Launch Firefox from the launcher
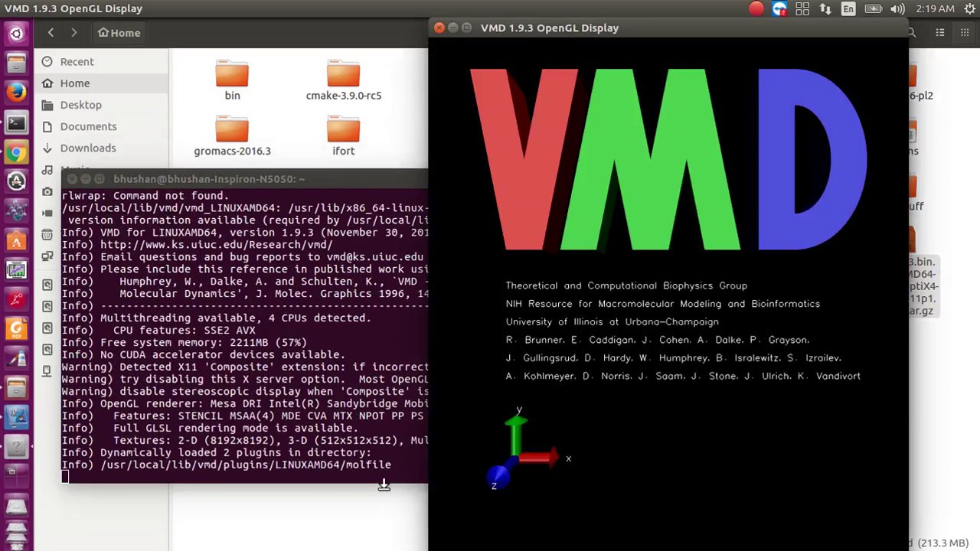The image size is (980, 551). click(16, 93)
